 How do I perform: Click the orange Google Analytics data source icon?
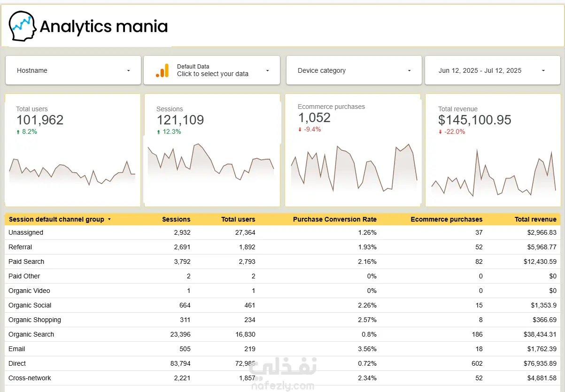tap(162, 70)
